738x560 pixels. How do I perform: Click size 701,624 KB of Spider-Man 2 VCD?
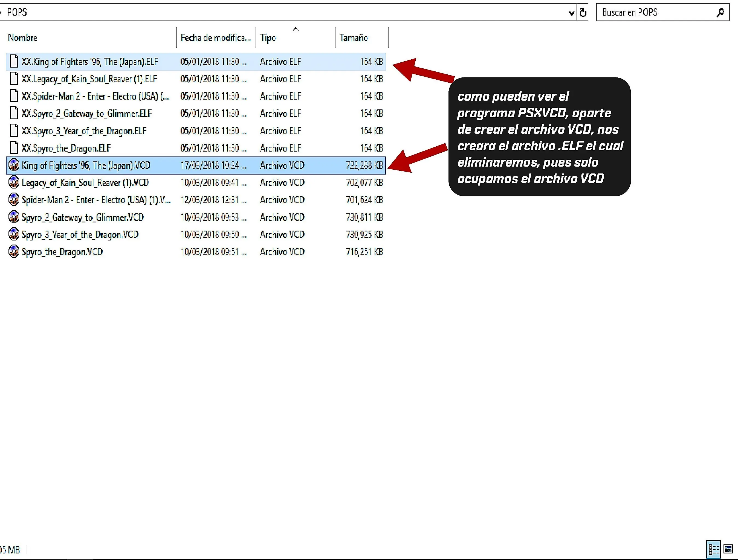(364, 200)
